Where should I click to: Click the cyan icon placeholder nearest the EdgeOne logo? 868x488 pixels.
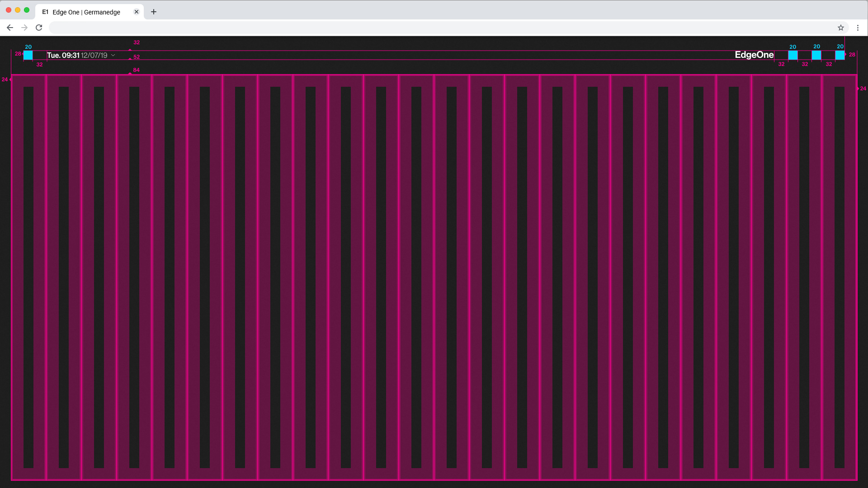coord(793,55)
